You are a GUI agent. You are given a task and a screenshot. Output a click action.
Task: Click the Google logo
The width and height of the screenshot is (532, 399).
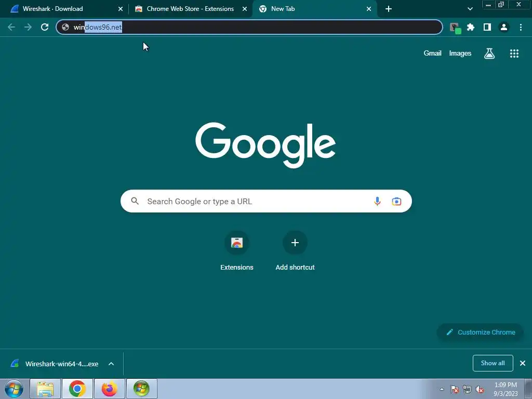[265, 145]
